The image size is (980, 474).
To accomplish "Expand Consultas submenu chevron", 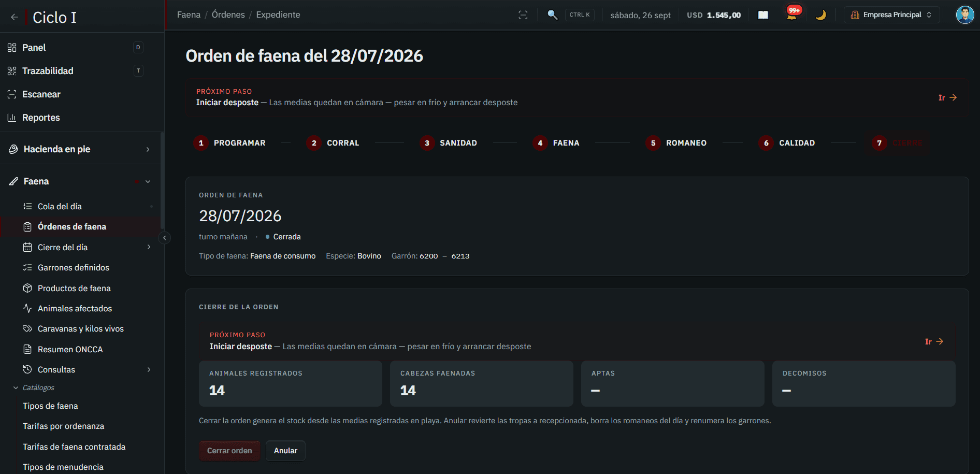I will [x=149, y=369].
